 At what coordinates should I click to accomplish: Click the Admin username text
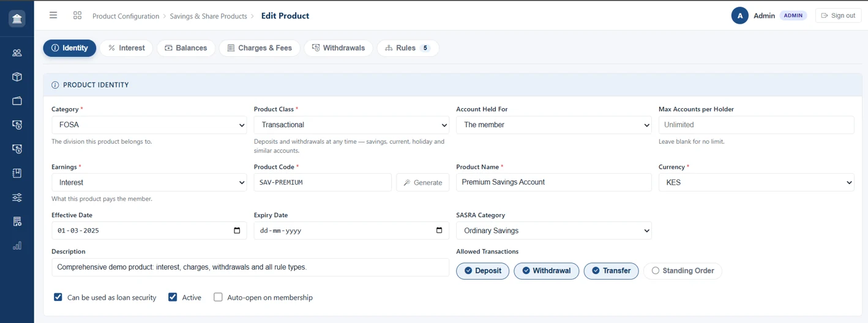[764, 16]
